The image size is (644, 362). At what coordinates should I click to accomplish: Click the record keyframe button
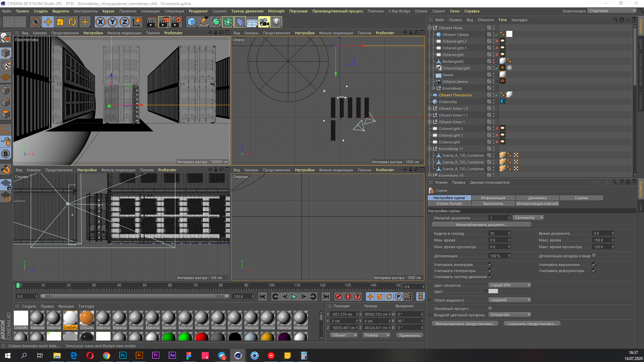[x=339, y=297]
